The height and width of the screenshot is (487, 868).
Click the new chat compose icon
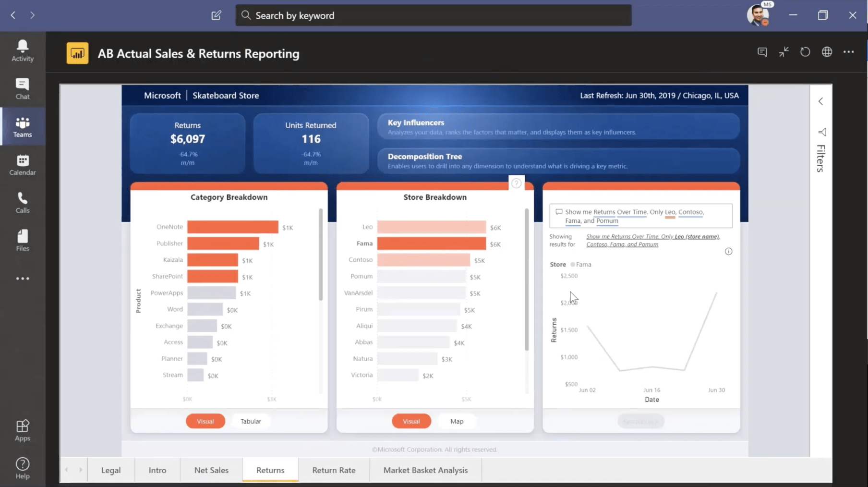216,15
